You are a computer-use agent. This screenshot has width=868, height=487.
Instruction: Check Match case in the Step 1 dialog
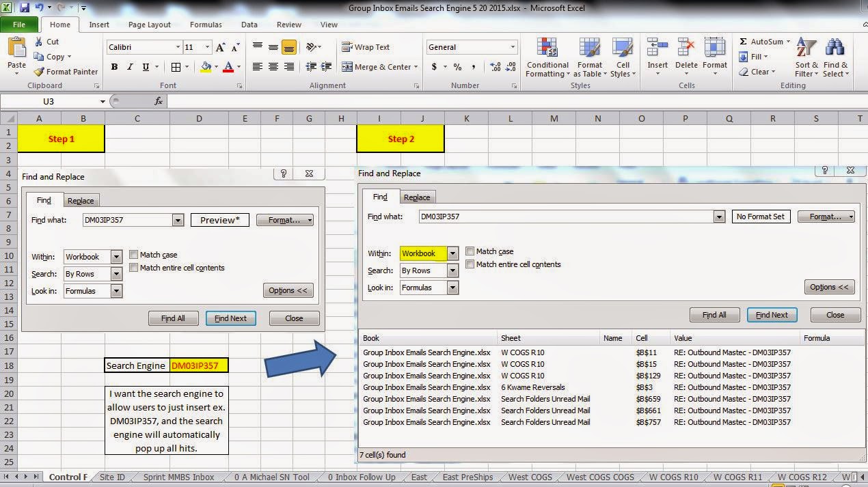click(133, 254)
